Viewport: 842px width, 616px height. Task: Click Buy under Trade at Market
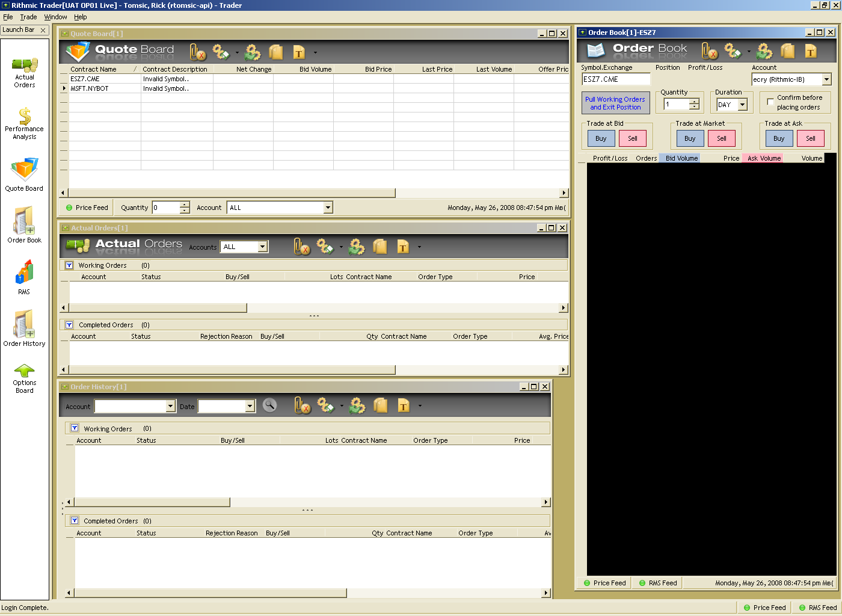pyautogui.click(x=690, y=138)
